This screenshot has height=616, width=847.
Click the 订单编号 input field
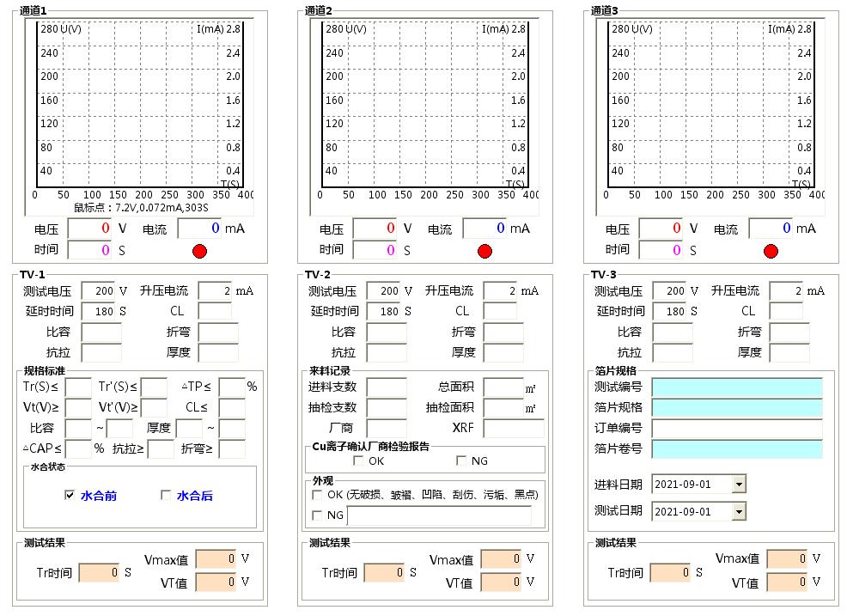pyautogui.click(x=737, y=428)
